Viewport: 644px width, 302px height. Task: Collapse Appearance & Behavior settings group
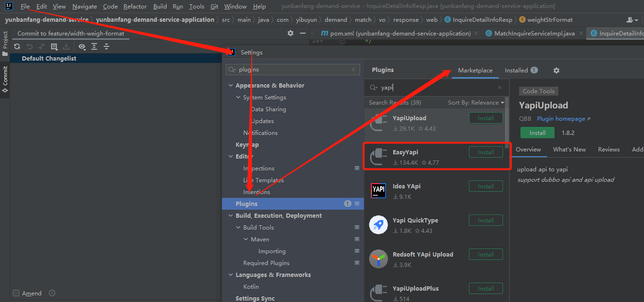pos(231,85)
